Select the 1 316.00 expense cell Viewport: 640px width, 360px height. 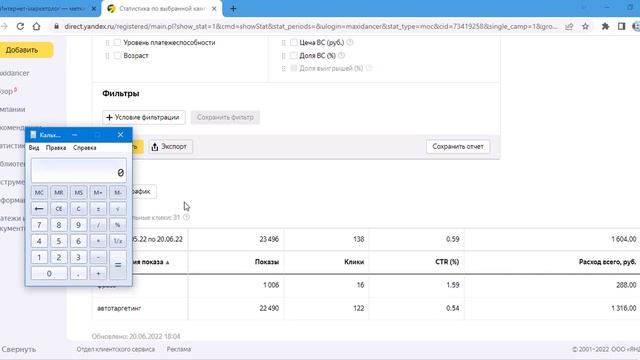click(x=624, y=308)
